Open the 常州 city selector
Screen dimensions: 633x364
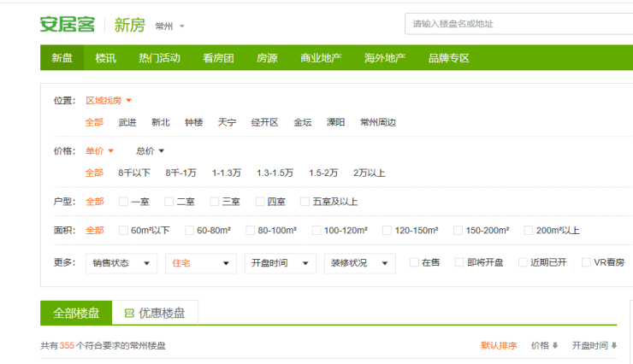pos(169,26)
